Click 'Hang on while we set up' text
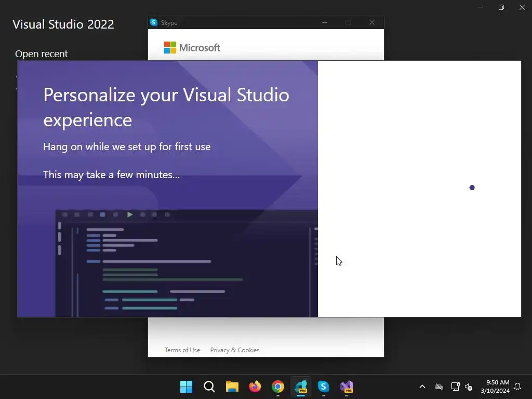Viewport: 532px width, 399px height. 127,147
